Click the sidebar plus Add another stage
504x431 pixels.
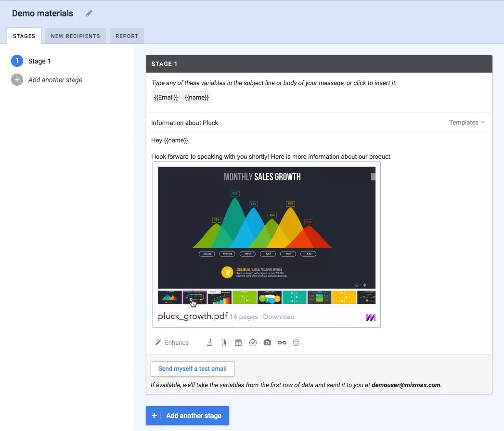click(x=47, y=80)
